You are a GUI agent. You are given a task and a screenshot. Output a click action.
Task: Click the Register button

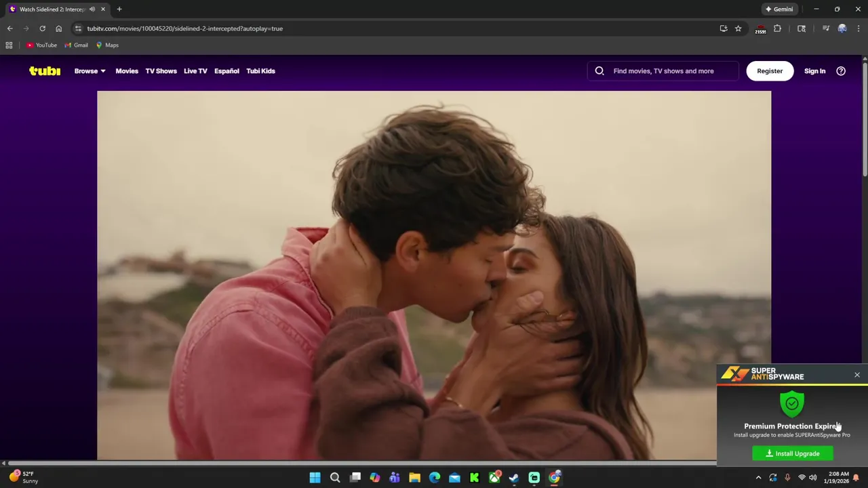pos(770,71)
